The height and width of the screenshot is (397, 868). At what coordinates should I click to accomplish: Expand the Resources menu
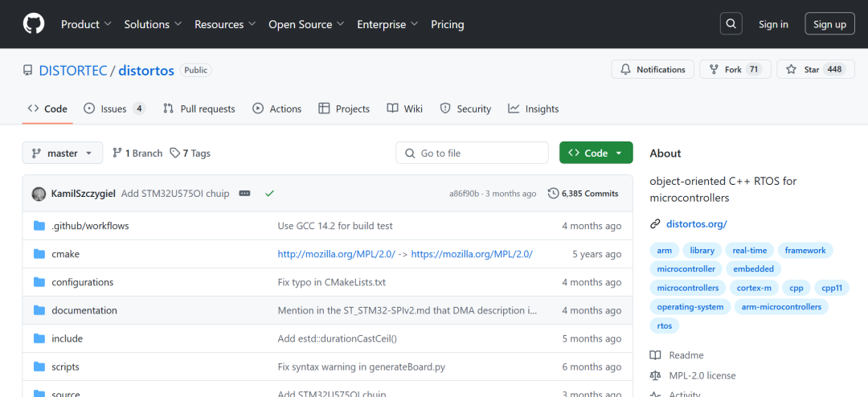tap(225, 24)
